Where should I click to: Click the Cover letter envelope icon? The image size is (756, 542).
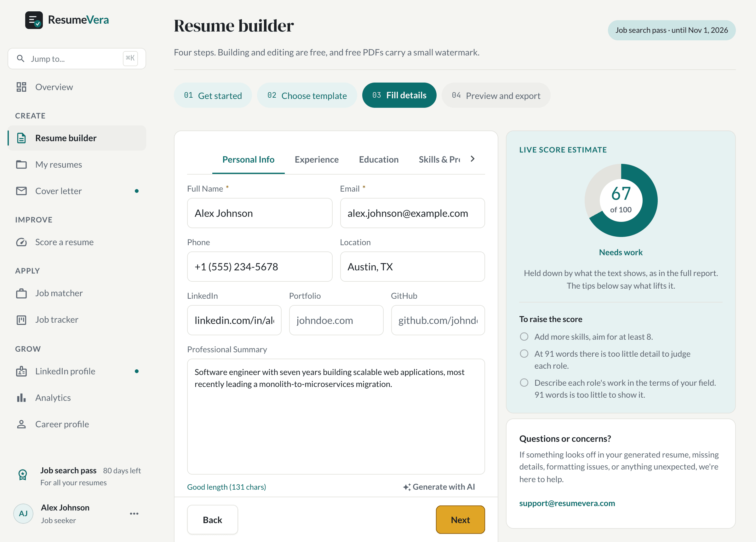pos(21,191)
